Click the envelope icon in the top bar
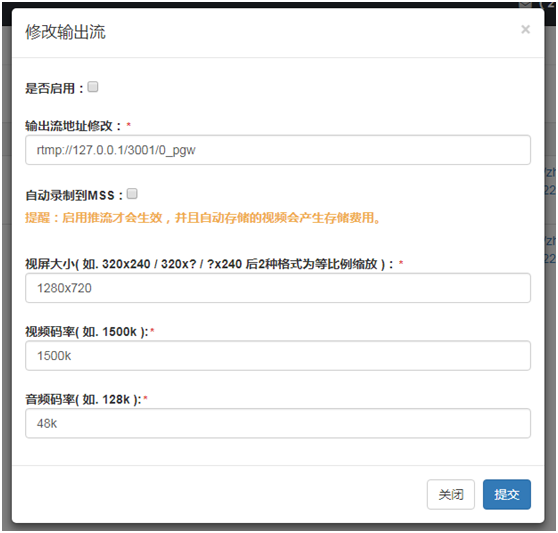Screen dimensions: 558x533 (525, 4)
